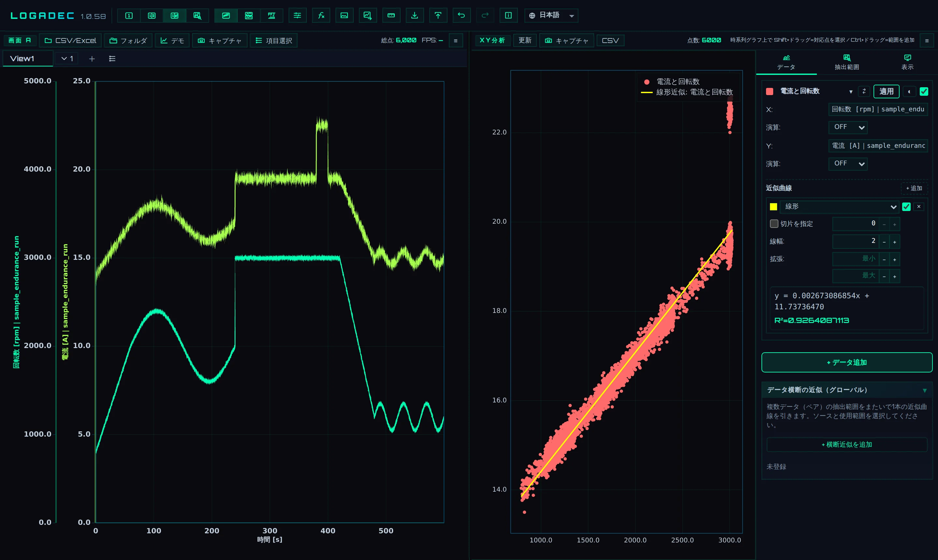Click the chart export arrow icon
The width and height of the screenshot is (938, 560).
[x=368, y=16]
